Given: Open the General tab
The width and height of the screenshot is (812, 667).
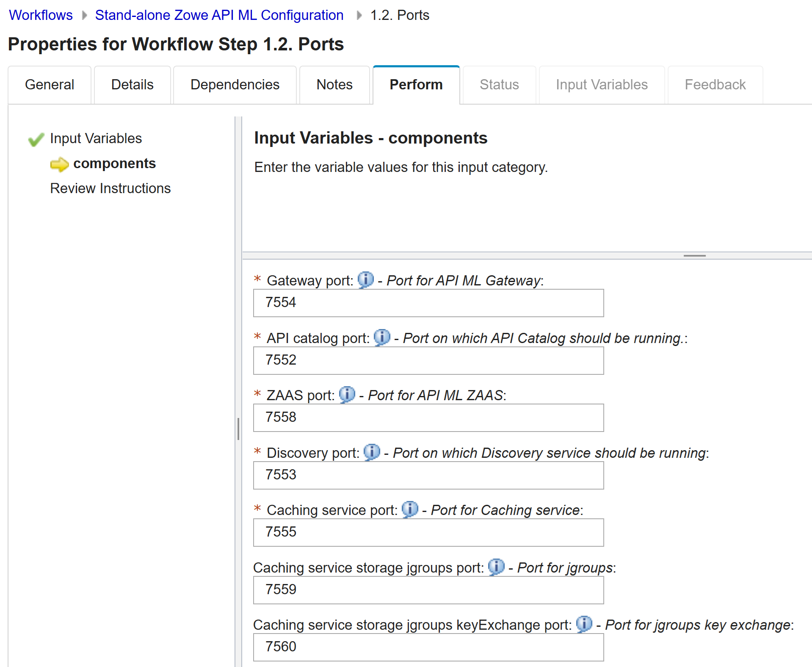Looking at the screenshot, I should (50, 85).
